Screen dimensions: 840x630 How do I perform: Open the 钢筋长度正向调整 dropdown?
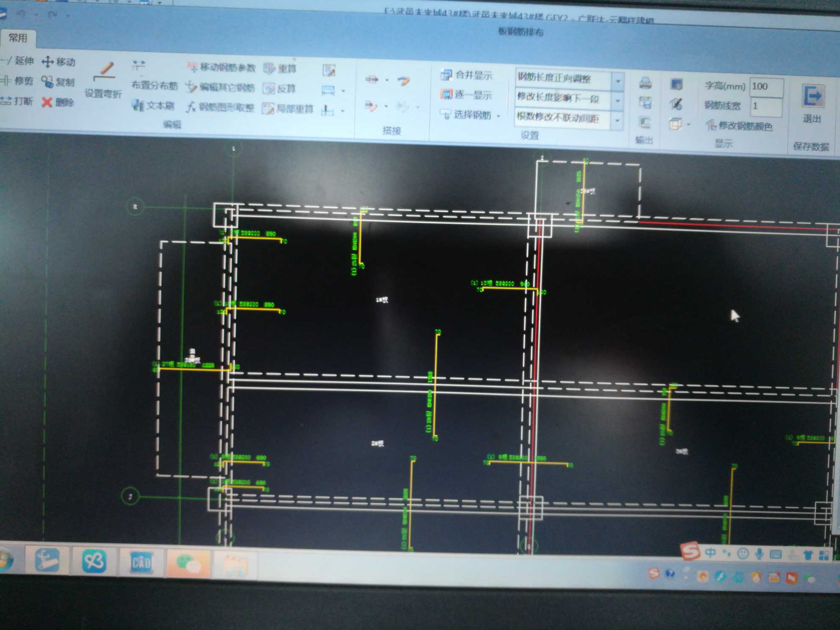618,80
